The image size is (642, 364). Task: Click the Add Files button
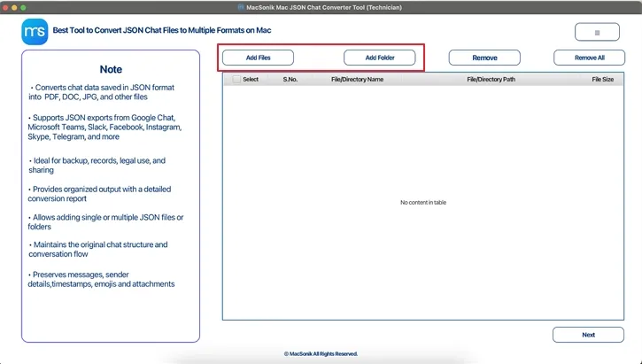click(x=258, y=58)
